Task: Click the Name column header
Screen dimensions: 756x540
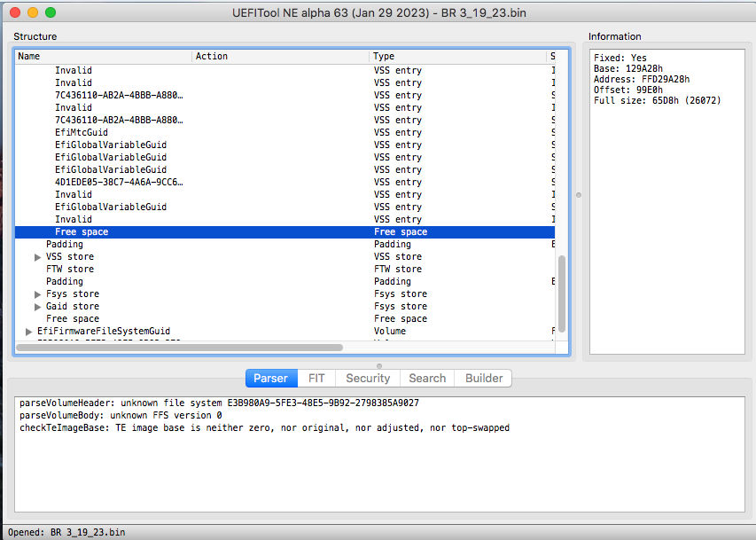Action: tap(103, 57)
